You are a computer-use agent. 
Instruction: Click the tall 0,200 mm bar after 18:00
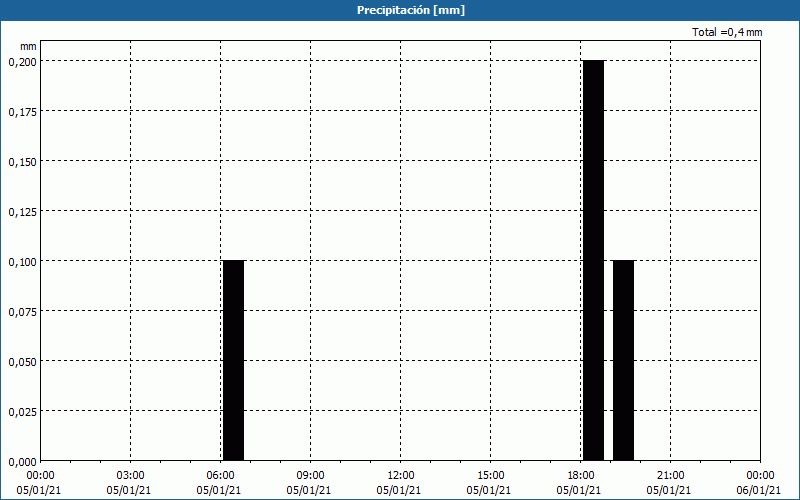(594, 261)
